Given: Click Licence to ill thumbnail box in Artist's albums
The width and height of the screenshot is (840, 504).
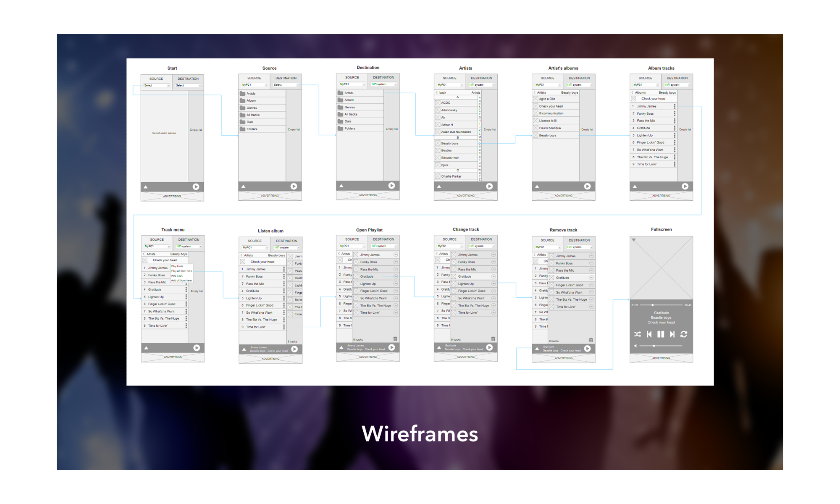Looking at the screenshot, I should coord(535,121).
